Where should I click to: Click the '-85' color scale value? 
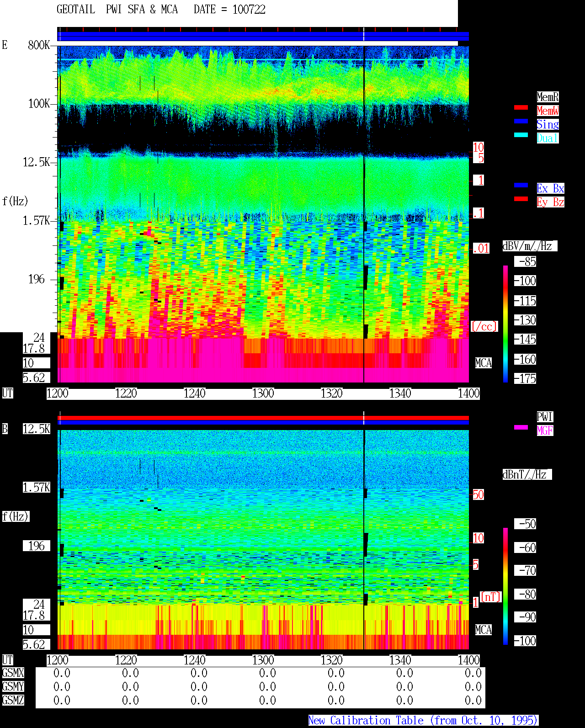tap(525, 261)
